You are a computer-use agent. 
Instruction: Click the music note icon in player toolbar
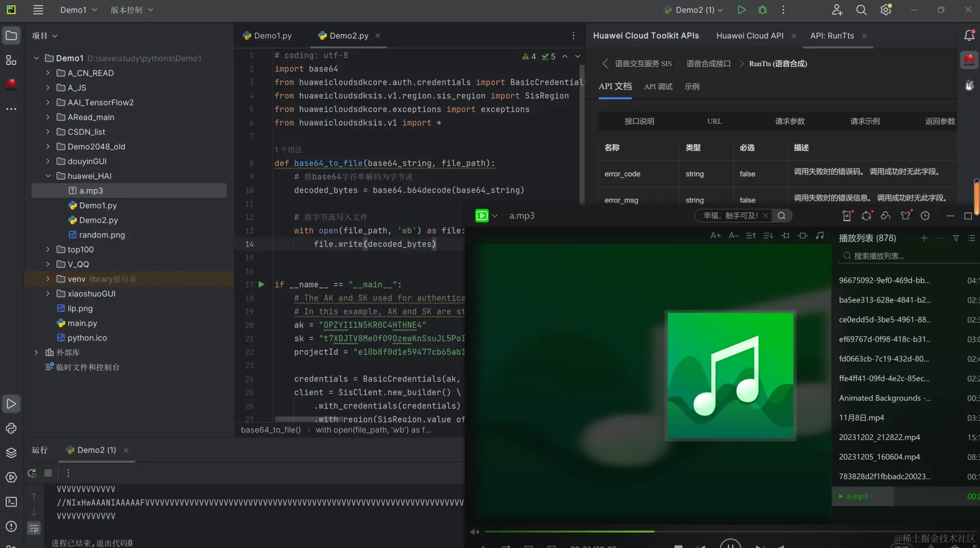point(819,236)
